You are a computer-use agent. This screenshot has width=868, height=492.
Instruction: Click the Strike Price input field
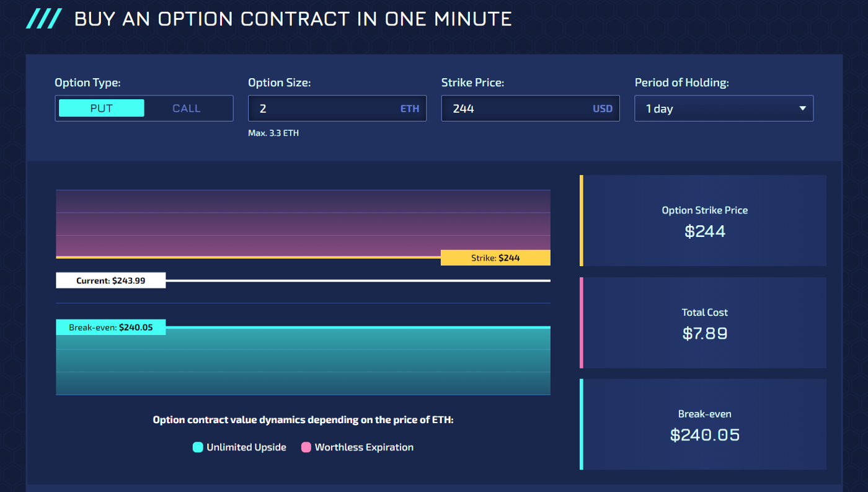click(530, 109)
